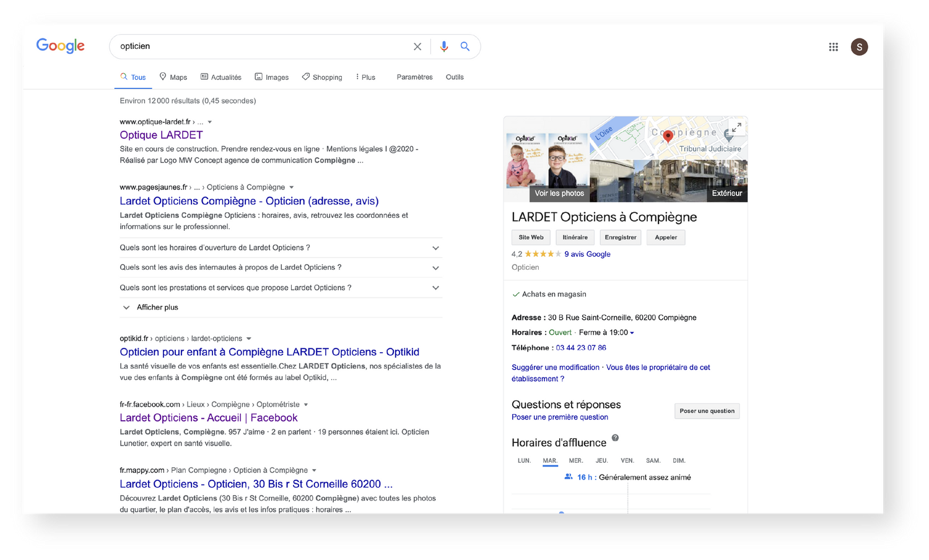The width and height of the screenshot is (929, 560).
Task: Select SAM. in busy hours days
Action: click(x=653, y=461)
